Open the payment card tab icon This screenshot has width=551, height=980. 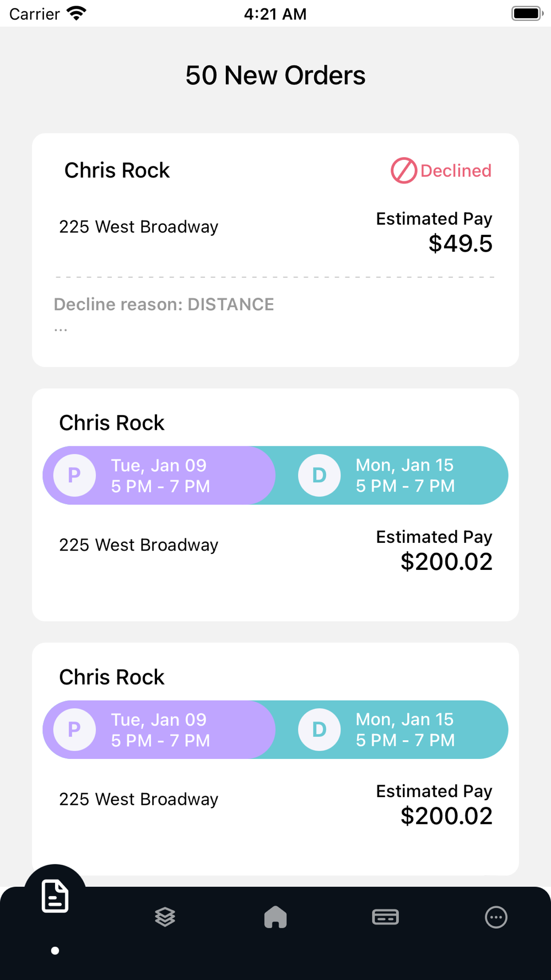tap(386, 917)
